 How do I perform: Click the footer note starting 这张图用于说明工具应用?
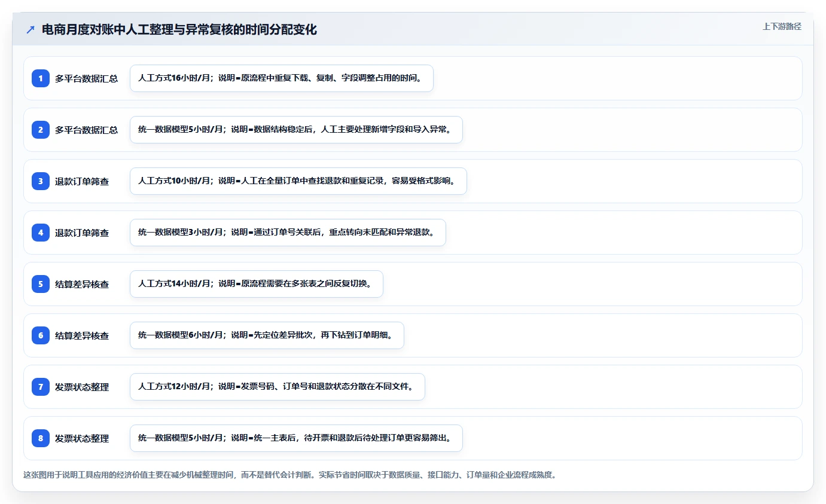289,475
